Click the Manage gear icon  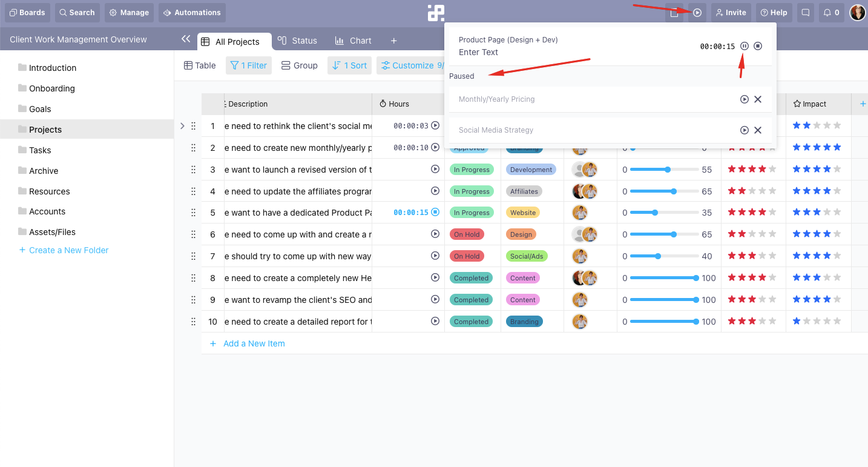tap(128, 12)
